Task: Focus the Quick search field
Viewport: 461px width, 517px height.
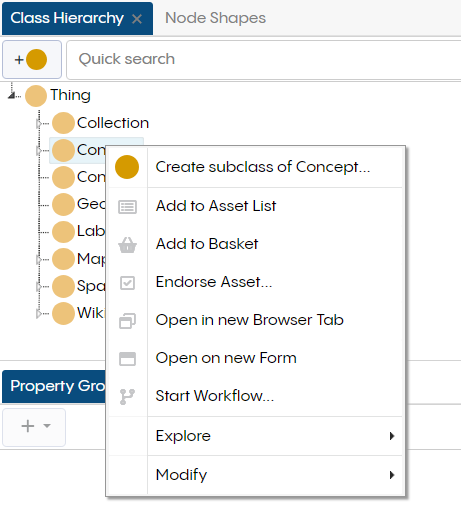Action: pyautogui.click(x=264, y=60)
